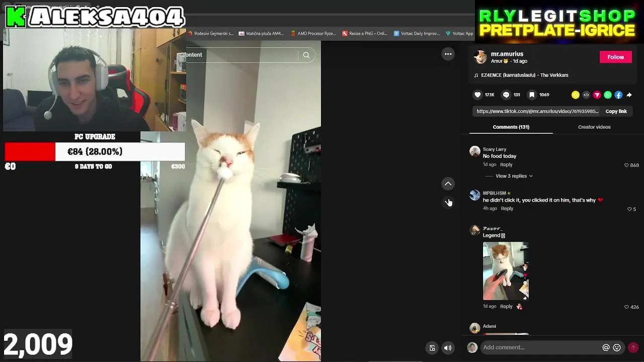Click the search magnifier icon
The width and height of the screenshot is (644, 362).
[306, 55]
